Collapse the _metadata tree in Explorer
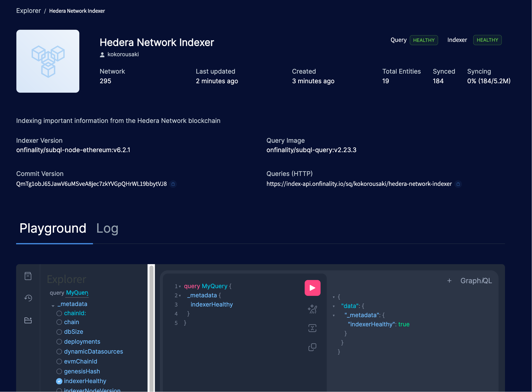 pos(53,306)
